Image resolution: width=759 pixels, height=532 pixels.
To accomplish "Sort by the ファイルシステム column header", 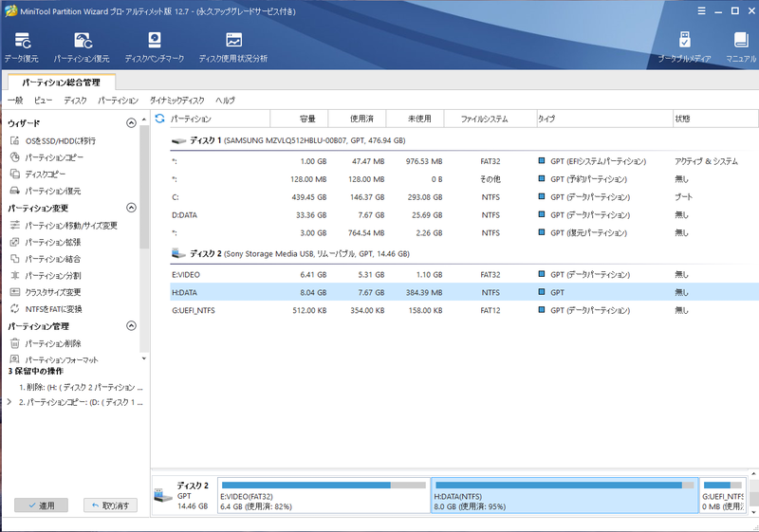I will click(x=490, y=119).
